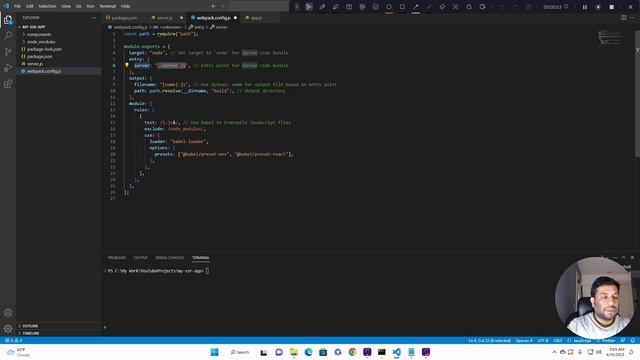Select the cursor tool in recorder toolbar
640x360 pixels.
(309, 7)
